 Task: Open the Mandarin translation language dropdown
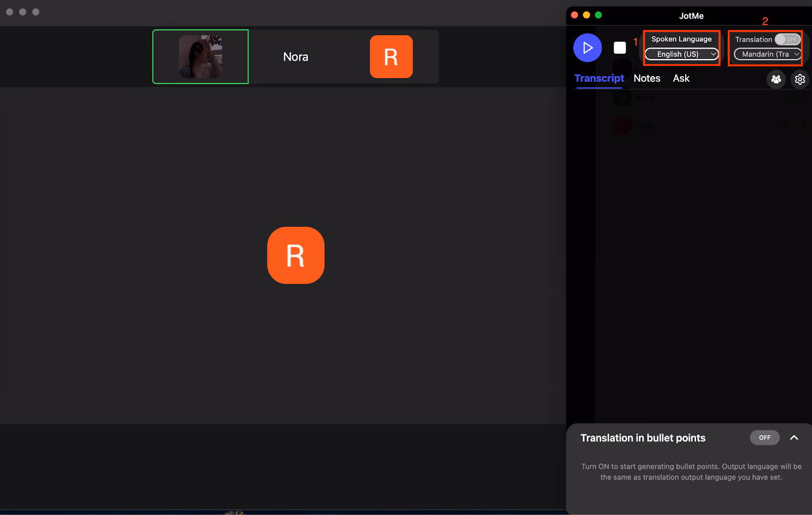tap(767, 54)
